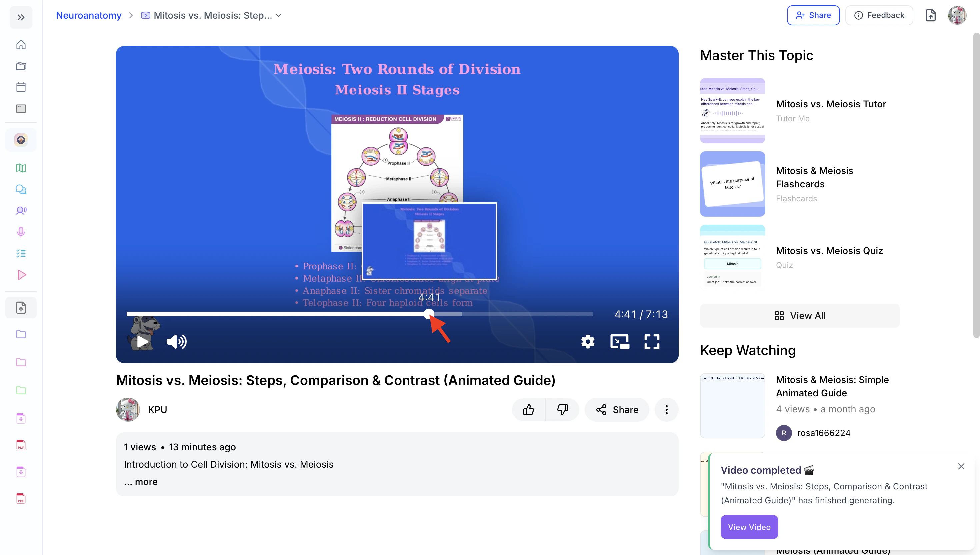Image resolution: width=980 pixels, height=555 pixels.
Task: Click View All study materials
Action: (800, 315)
